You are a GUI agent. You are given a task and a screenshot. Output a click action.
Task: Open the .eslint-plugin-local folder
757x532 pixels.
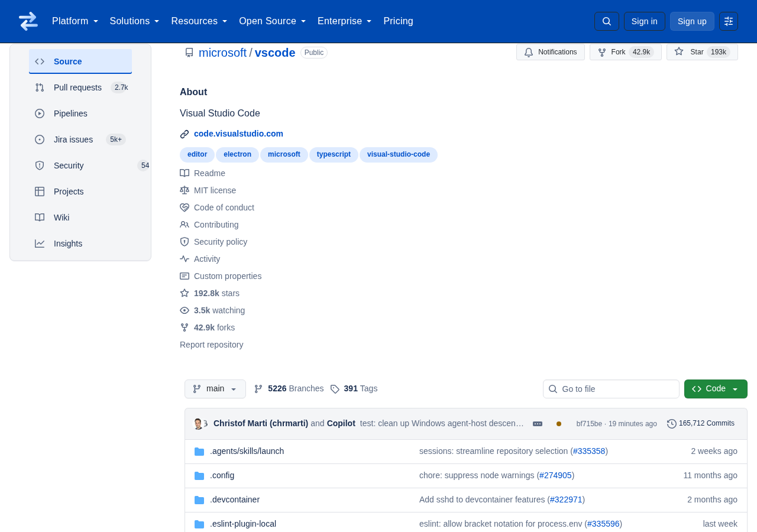point(243,524)
